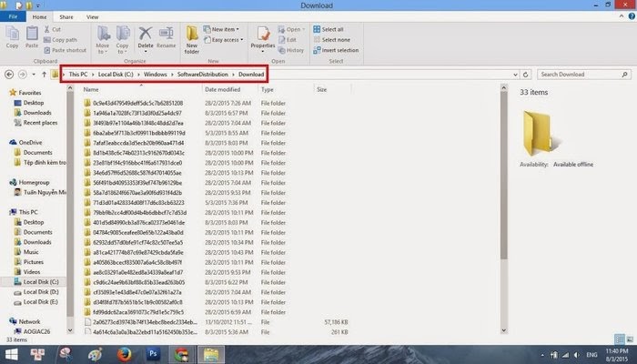Click the Delete red X icon
Screen dimensions: 637x364
tap(145, 39)
